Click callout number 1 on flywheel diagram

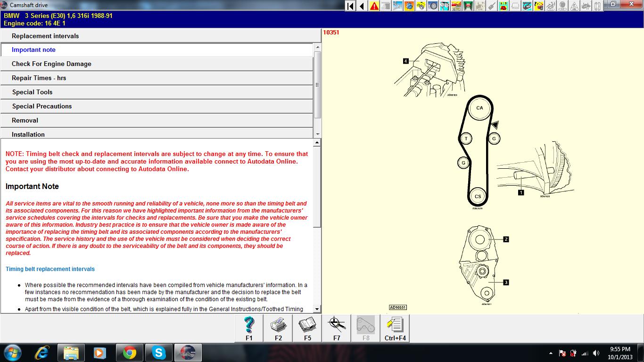tap(521, 192)
